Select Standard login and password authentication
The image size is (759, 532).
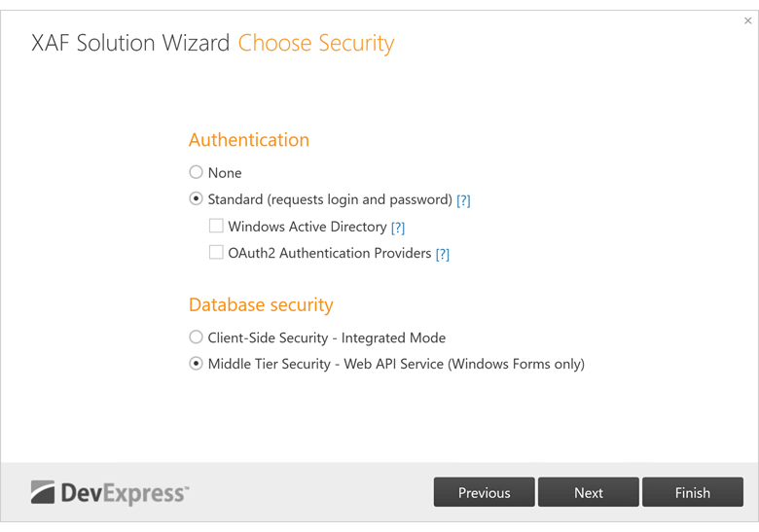tap(197, 199)
